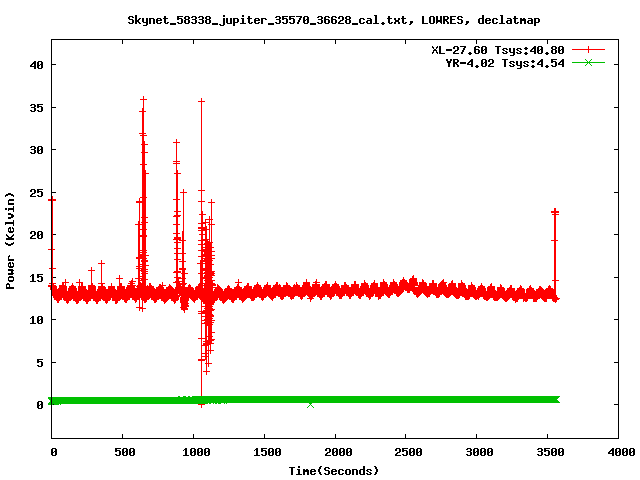Screen dimensions: 640x480
Task: Click x-axis tick label 4000
Action: (621, 452)
